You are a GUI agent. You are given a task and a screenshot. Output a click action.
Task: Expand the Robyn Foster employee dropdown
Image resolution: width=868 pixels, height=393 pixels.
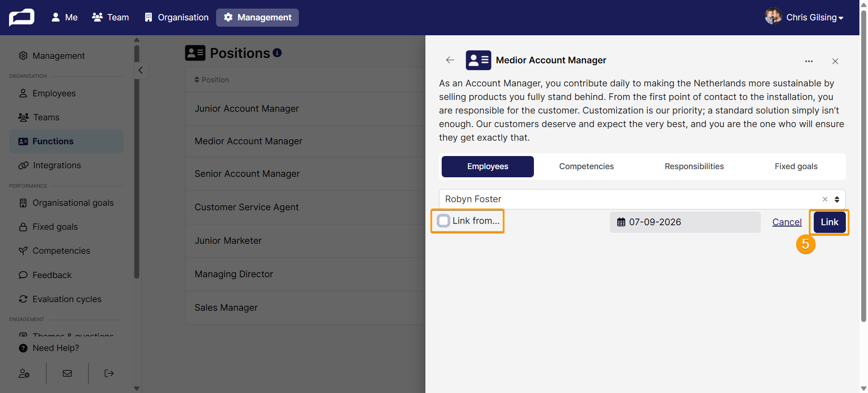click(837, 199)
